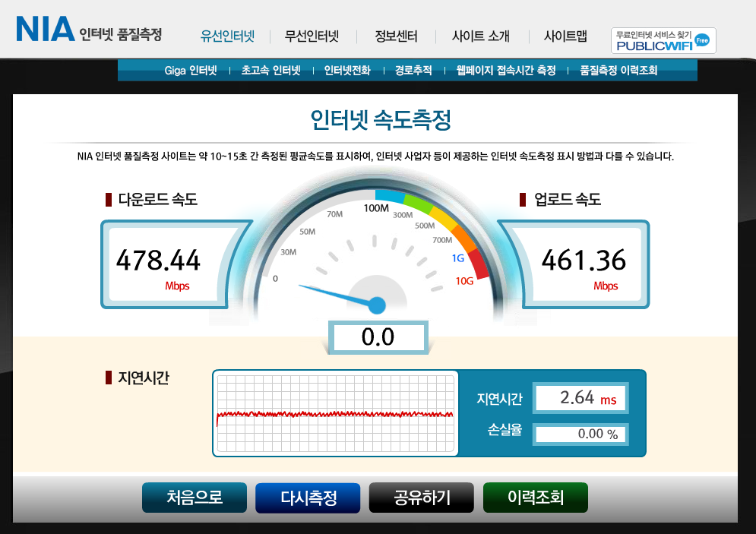Click the 인터넷 속도측정 heading
756x534 pixels.
click(381, 120)
